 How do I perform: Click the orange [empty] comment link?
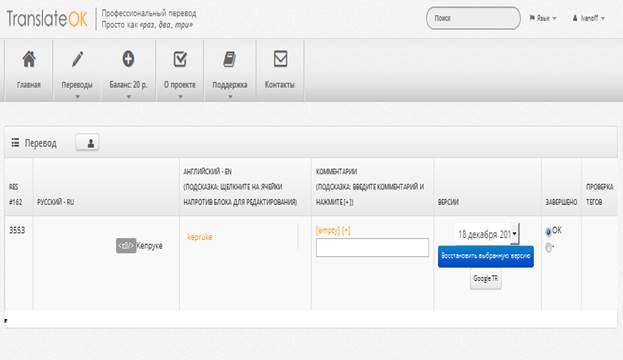pos(328,230)
